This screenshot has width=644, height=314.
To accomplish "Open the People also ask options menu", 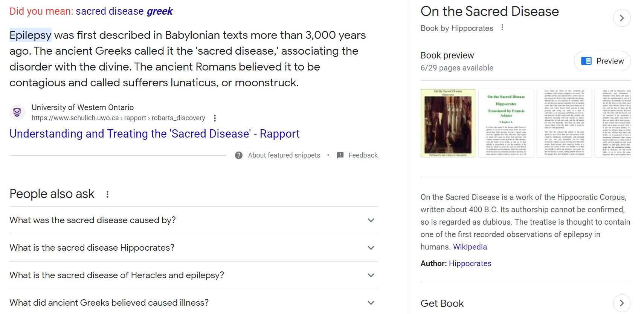I will 107,194.
